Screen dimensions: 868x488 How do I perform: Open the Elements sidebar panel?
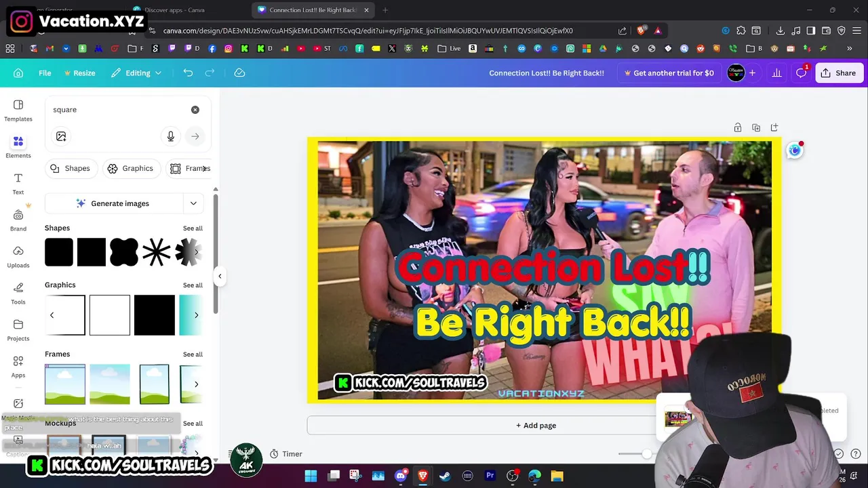(18, 147)
